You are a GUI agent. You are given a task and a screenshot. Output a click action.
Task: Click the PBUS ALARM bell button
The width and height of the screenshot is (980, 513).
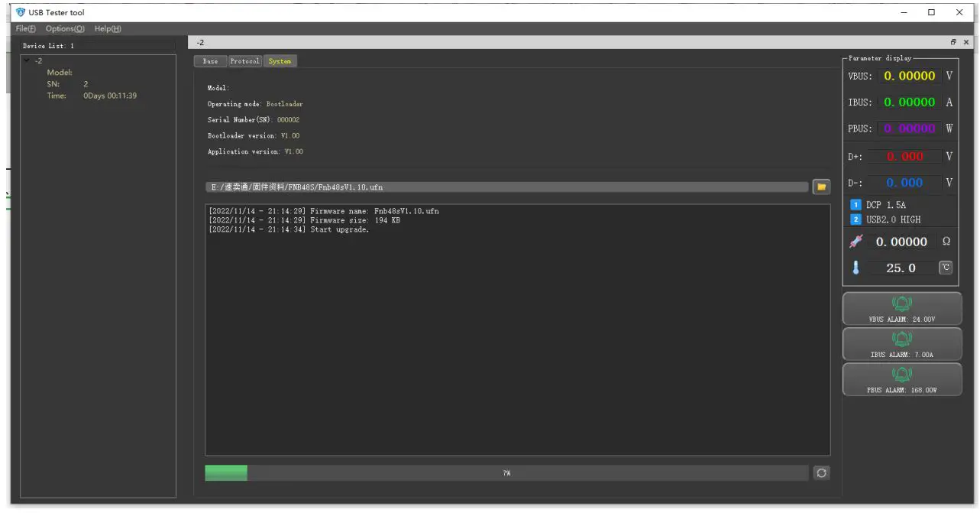click(902, 379)
